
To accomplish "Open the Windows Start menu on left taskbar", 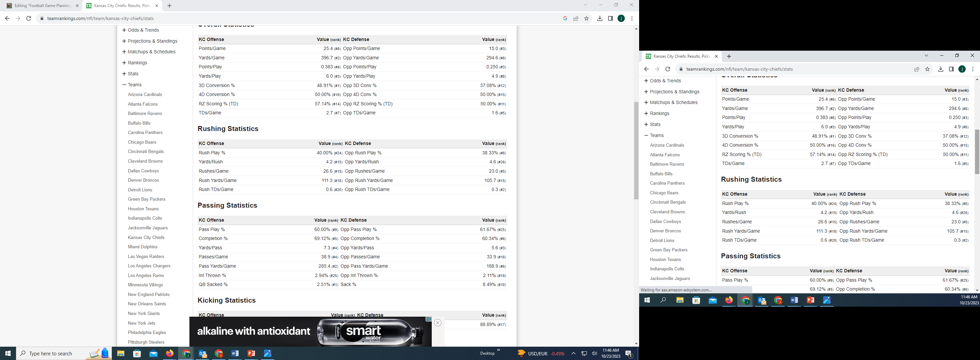I will [x=8, y=354].
